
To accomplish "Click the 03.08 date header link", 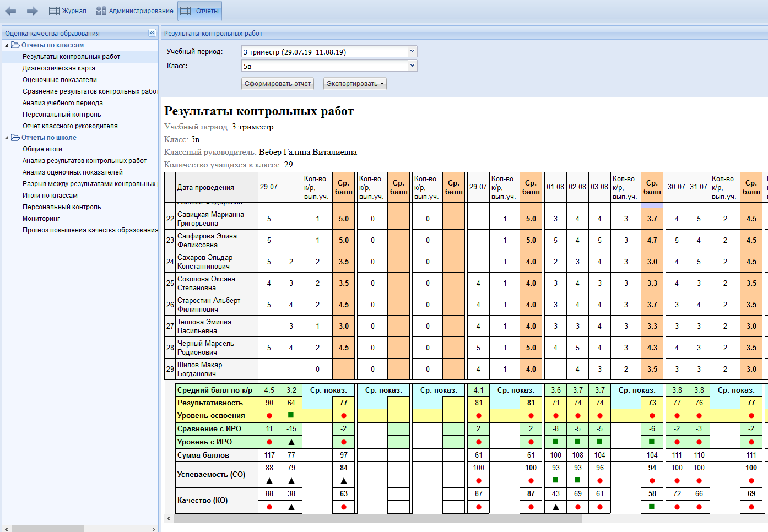I will 599,187.
